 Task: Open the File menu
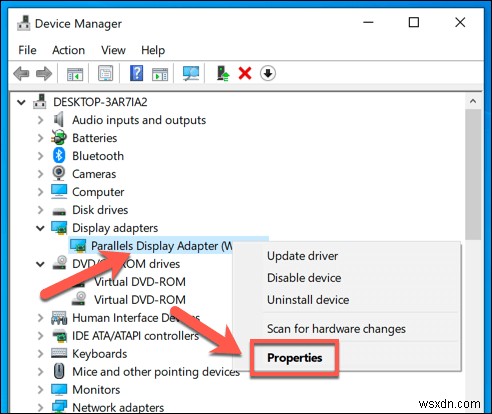(x=27, y=50)
